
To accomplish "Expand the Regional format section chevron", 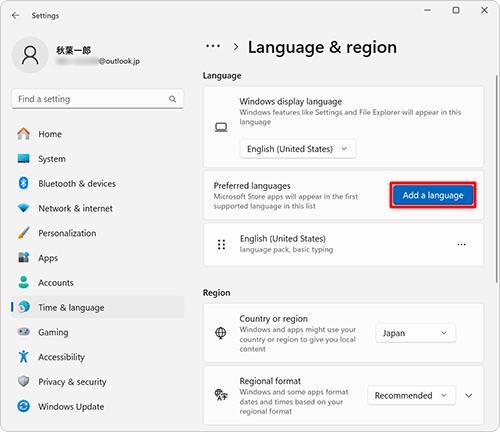I will click(469, 395).
